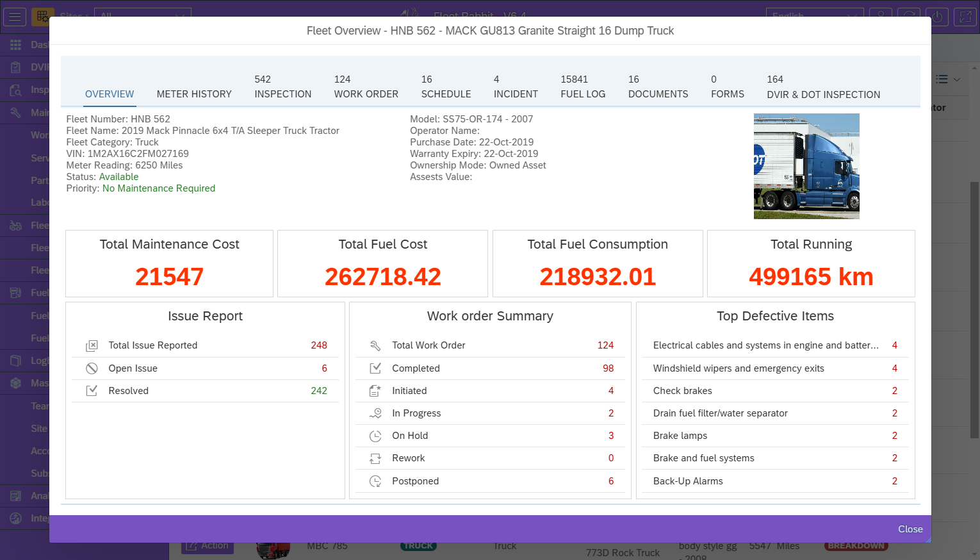Screen dimensions: 980x560
Task: Select the Maintenance wrench icon in sidebar
Action: tap(15, 112)
